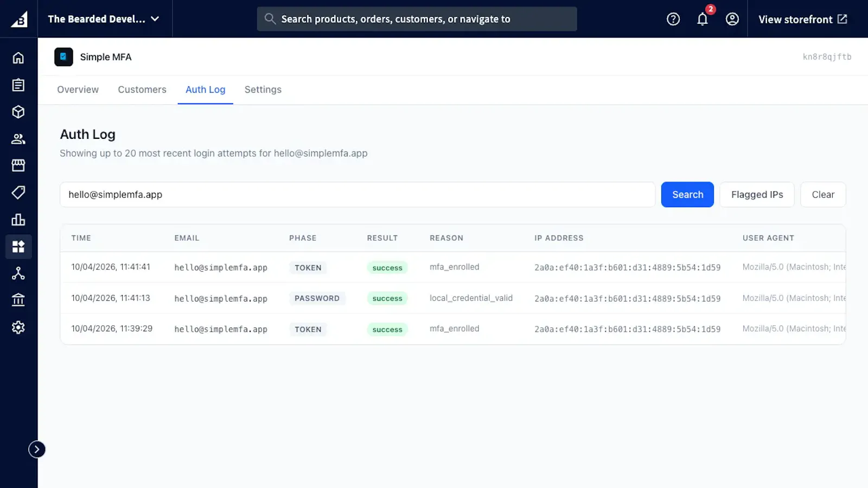This screenshot has height=488, width=868.
Task: Open the Help question mark icon
Action: [x=673, y=19]
